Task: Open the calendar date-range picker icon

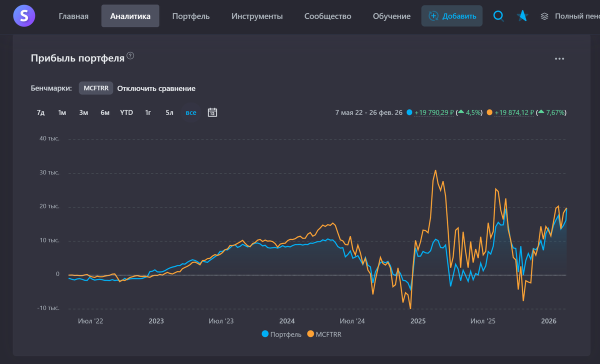Action: 212,112
